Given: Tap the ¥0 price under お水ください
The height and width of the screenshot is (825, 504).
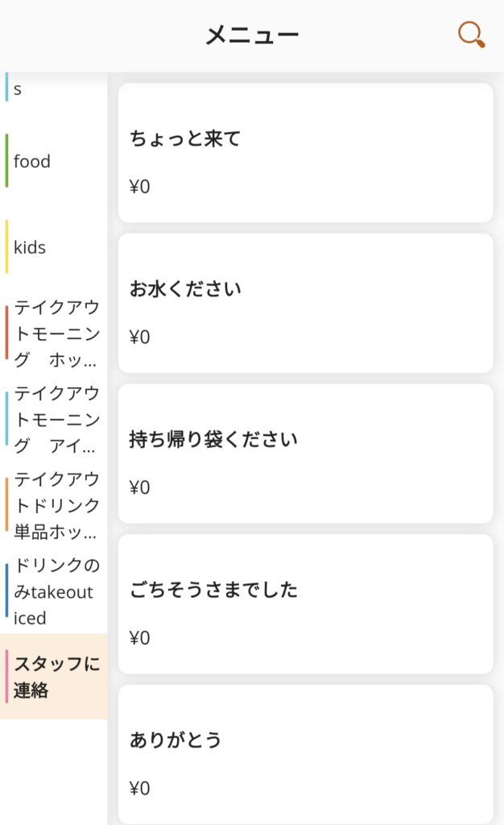Looking at the screenshot, I should [140, 337].
